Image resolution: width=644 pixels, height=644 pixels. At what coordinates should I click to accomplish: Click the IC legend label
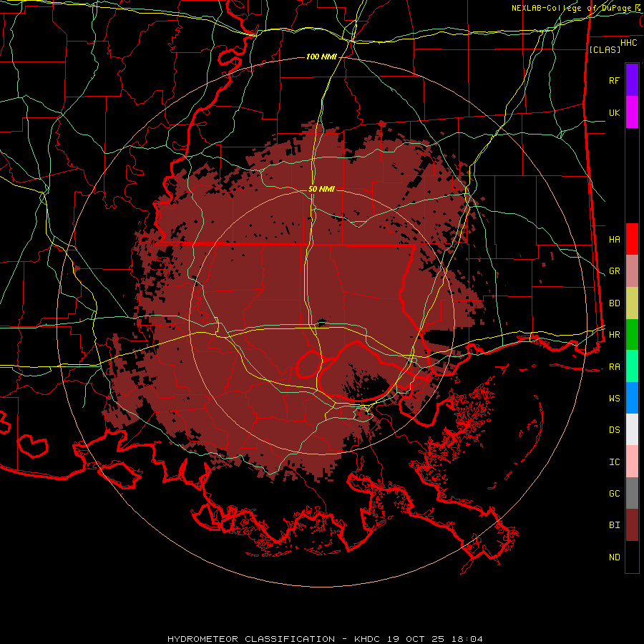(614, 462)
